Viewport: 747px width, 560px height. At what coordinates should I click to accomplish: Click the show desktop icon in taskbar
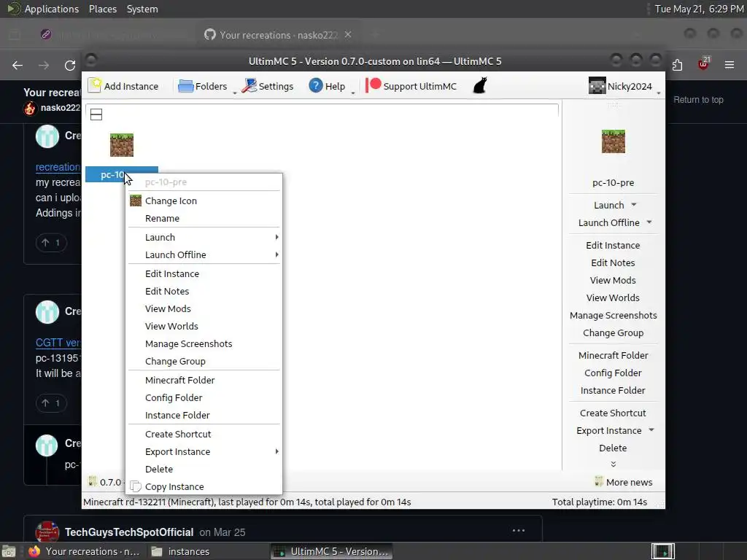pyautogui.click(x=8, y=551)
